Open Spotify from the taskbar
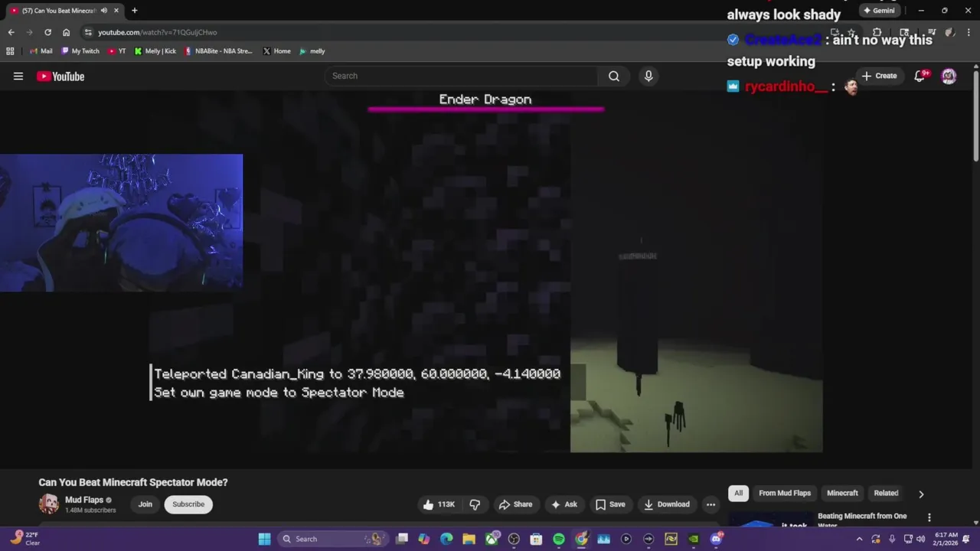The image size is (980, 551). [559, 539]
